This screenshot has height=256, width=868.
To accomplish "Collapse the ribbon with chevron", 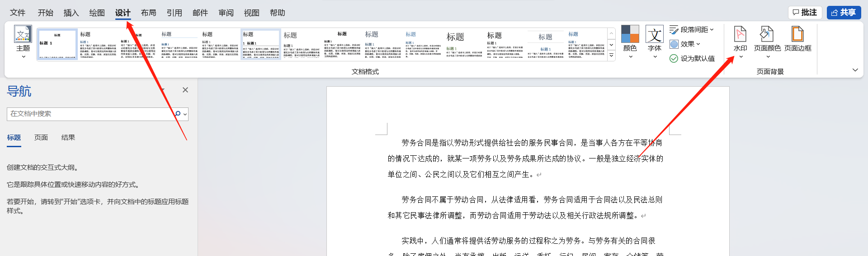I will tap(855, 70).
